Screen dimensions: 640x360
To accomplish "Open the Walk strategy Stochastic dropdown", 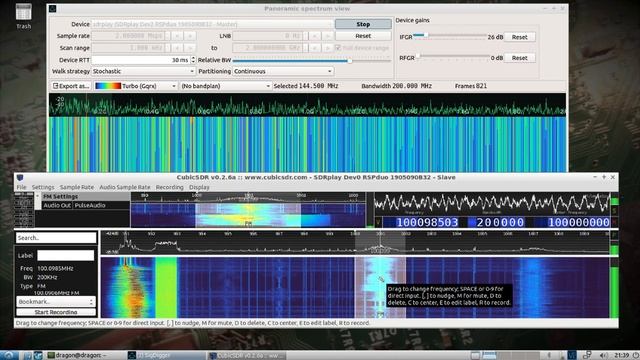I will 143,71.
